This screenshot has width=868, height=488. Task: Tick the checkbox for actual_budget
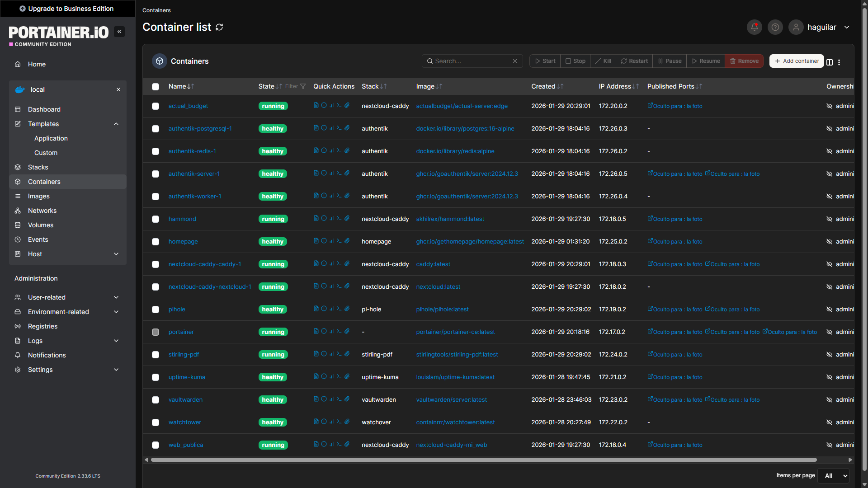pyautogui.click(x=156, y=106)
